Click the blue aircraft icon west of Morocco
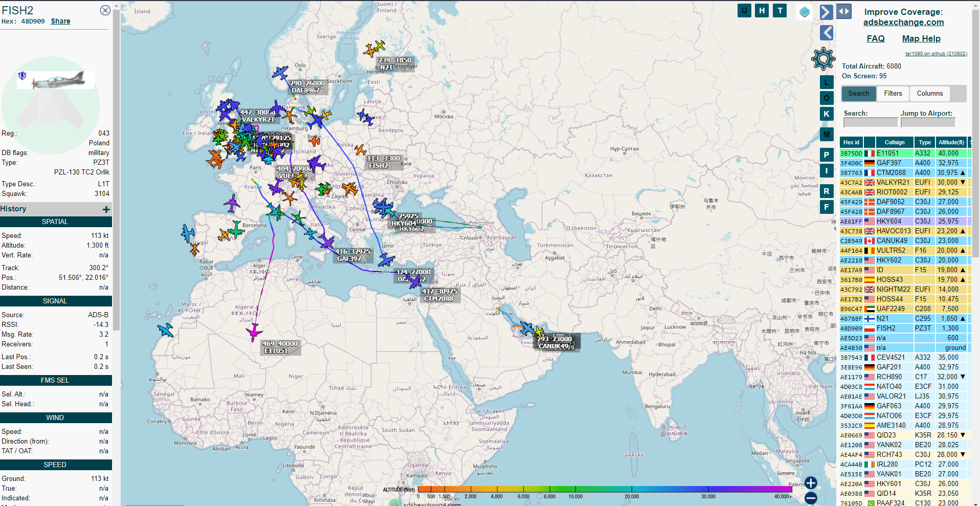 click(x=166, y=330)
